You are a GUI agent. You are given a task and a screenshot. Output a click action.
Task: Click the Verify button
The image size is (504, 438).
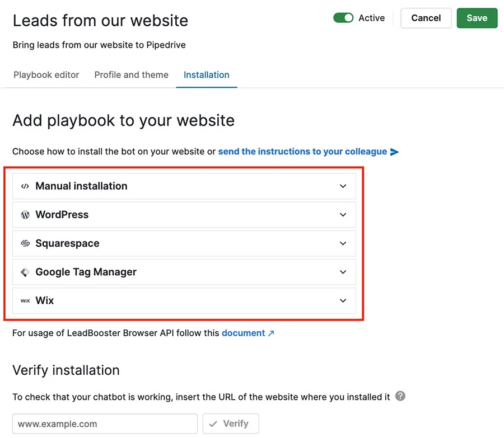(231, 424)
